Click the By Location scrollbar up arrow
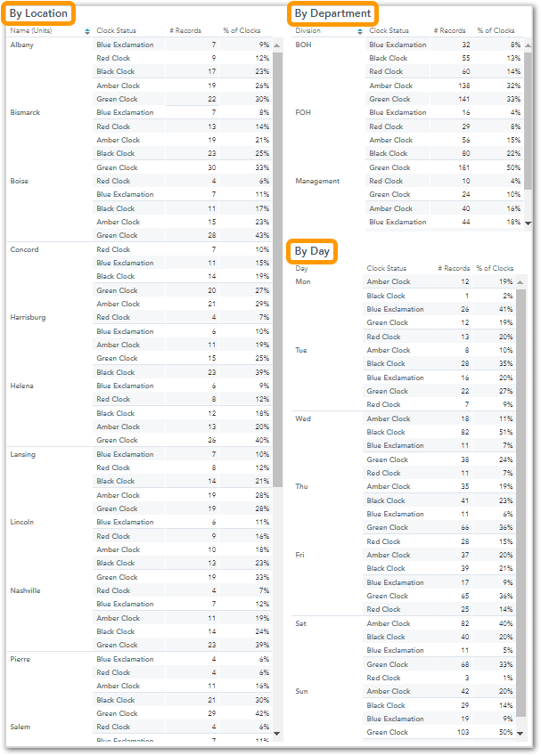 click(x=277, y=45)
